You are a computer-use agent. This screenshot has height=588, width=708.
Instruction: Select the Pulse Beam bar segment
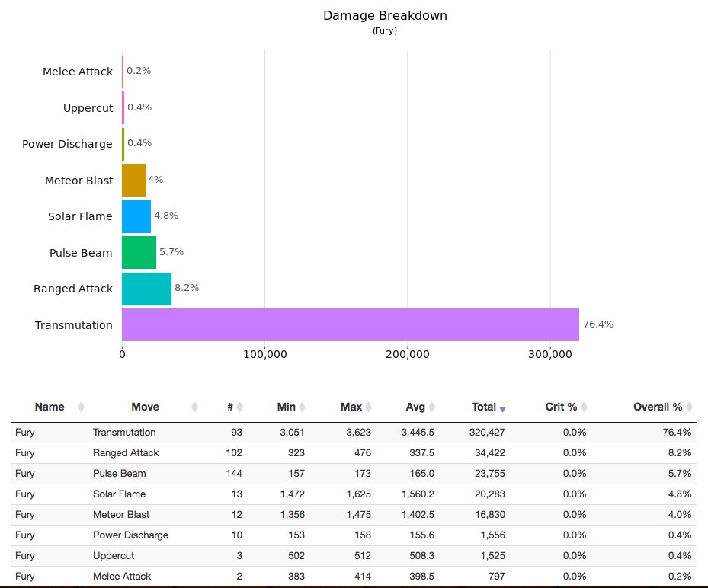[x=137, y=252]
